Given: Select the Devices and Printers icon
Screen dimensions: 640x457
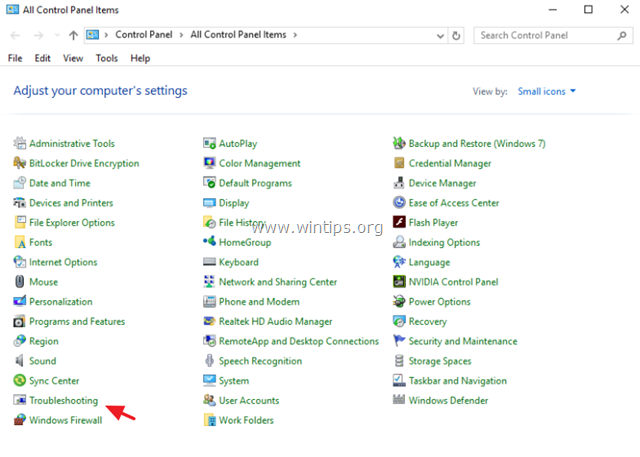Looking at the screenshot, I should tap(20, 202).
